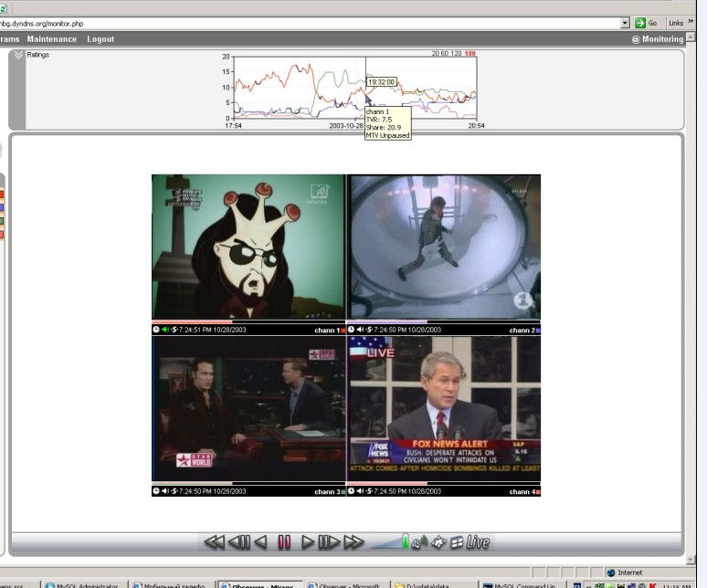Click the page scrollbar down arrow
Image resolution: width=707 pixels, height=588 pixels.
pos(691,559)
